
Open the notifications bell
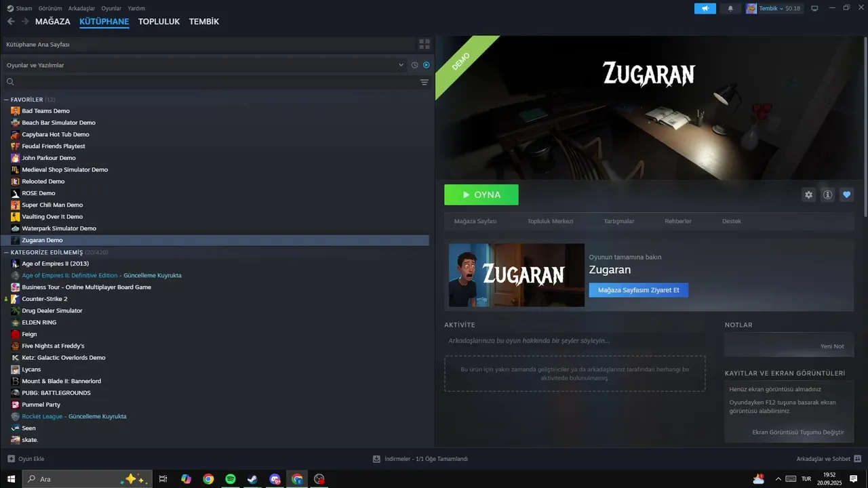[x=730, y=8]
